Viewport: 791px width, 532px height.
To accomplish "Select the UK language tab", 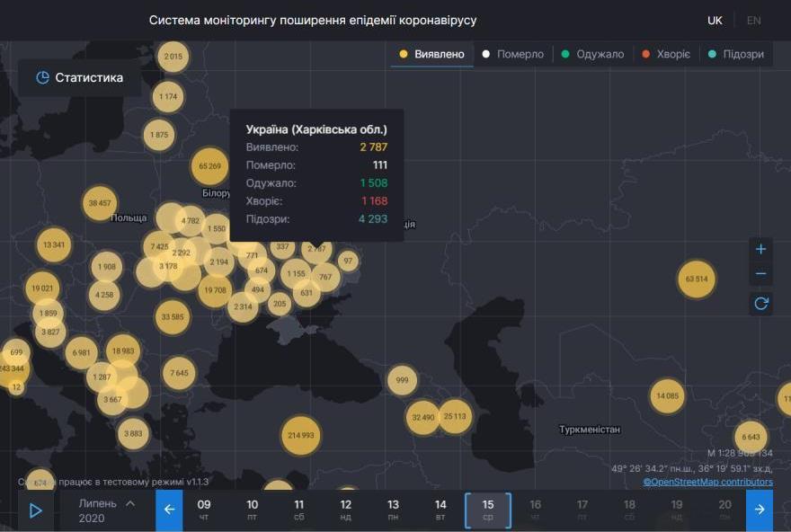I will click(715, 19).
